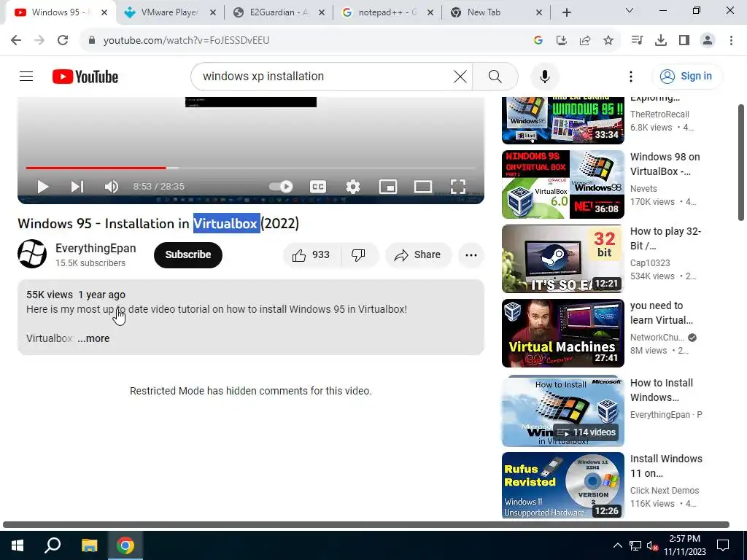The image size is (747, 560).
Task: Enter full screen mode
Action: point(458,187)
